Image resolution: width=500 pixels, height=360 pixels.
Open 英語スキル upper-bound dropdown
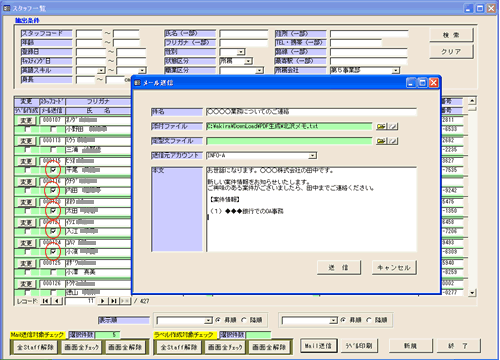pyautogui.click(x=142, y=70)
